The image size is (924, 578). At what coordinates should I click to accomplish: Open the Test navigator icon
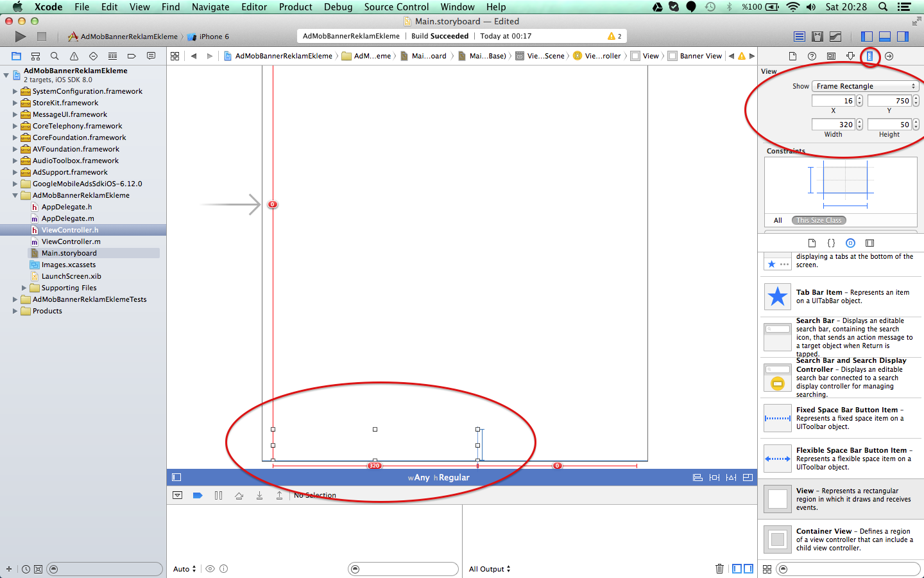pyautogui.click(x=93, y=56)
